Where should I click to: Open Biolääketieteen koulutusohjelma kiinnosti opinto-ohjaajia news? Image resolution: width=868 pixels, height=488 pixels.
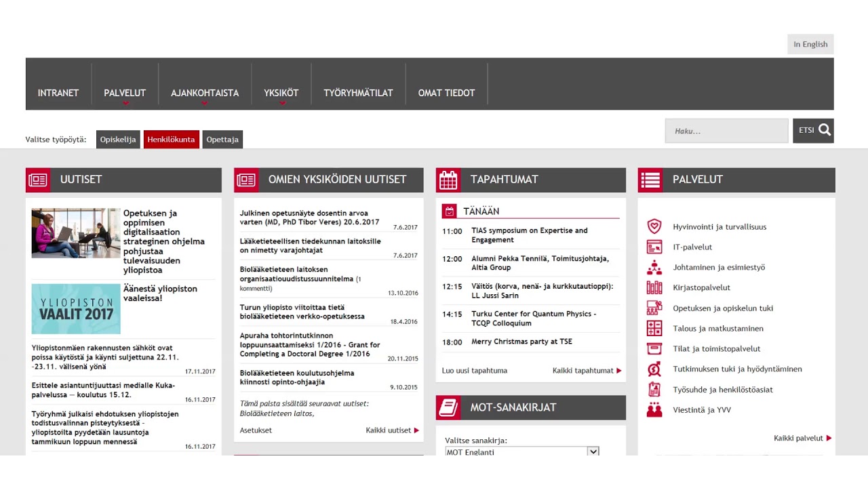[297, 378]
